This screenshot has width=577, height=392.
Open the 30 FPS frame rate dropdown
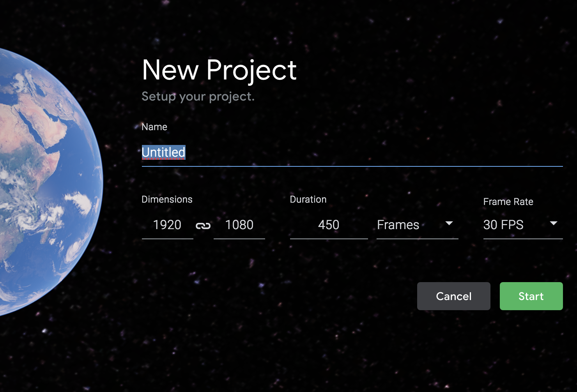pos(522,225)
